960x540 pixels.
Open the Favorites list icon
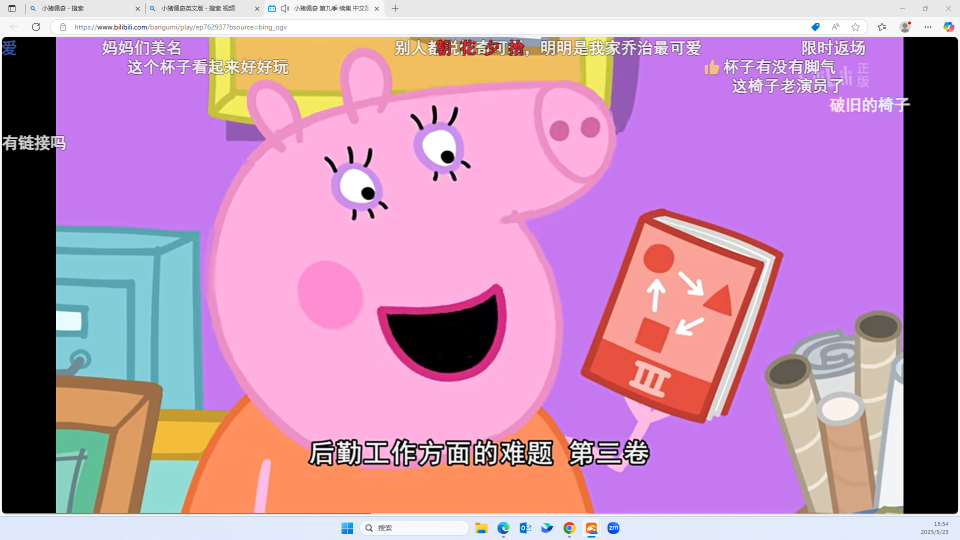pyautogui.click(x=882, y=27)
